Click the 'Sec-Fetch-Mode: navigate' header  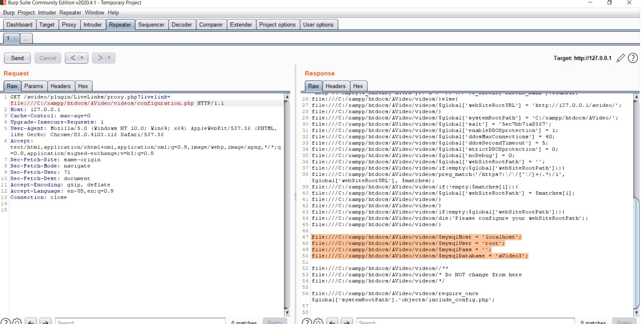[x=50, y=166]
